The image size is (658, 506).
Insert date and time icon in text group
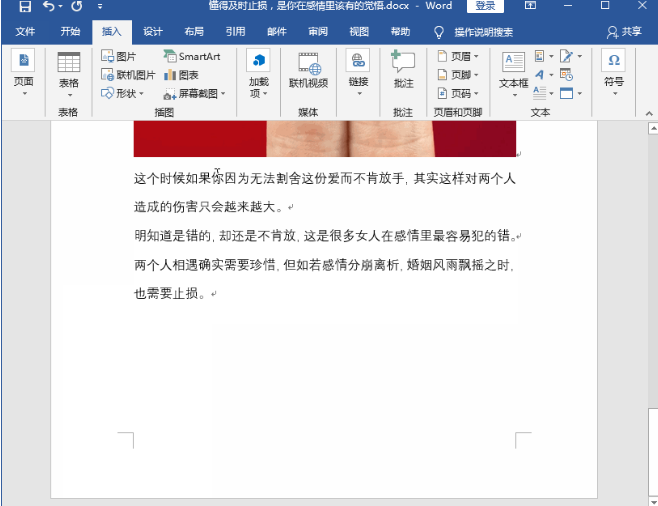click(567, 75)
